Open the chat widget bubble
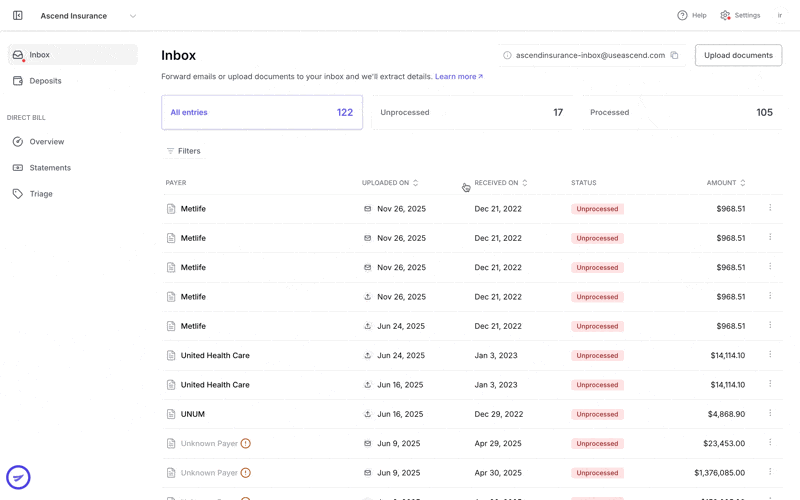This screenshot has height=500, width=800. tap(18, 478)
